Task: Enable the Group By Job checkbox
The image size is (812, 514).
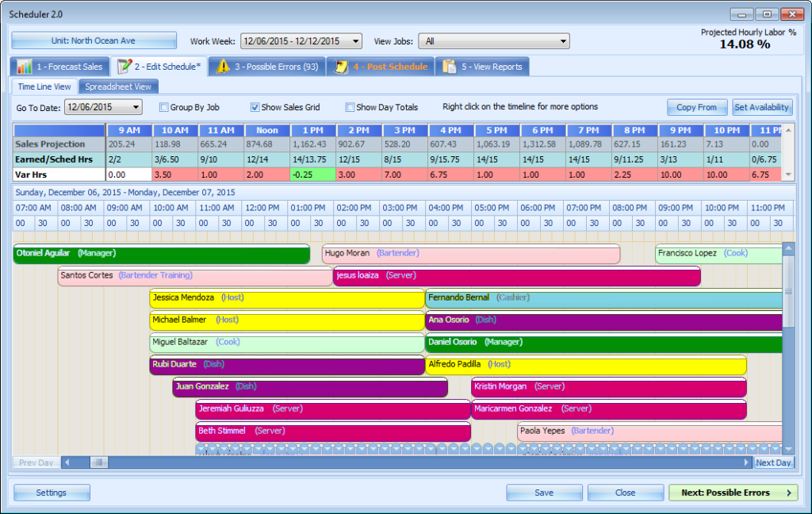Action: click(164, 107)
